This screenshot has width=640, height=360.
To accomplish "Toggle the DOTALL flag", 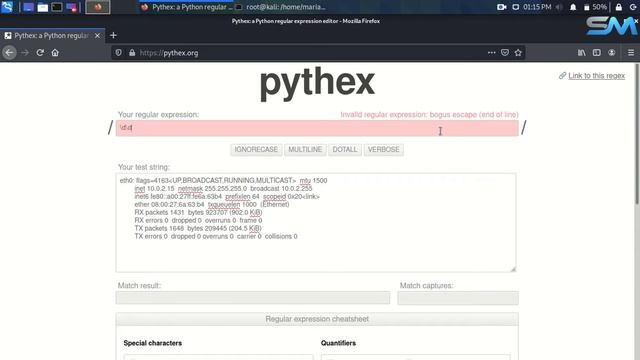I will (x=345, y=149).
